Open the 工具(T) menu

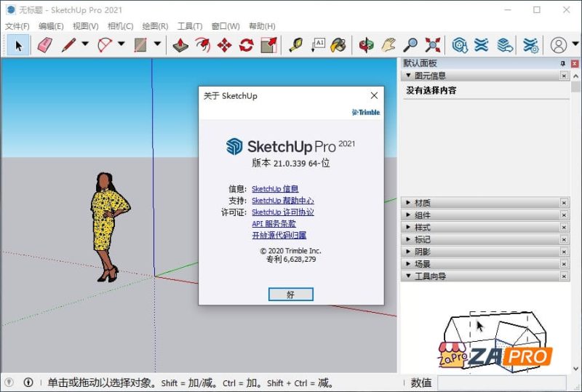click(x=190, y=26)
